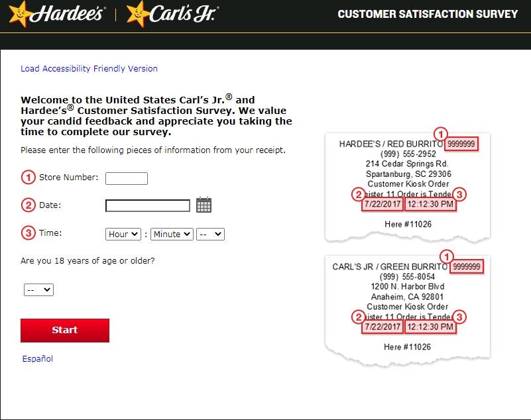
Task: Click '1200 N. Harbor Blvd' on the receipt
Action: [x=408, y=287]
